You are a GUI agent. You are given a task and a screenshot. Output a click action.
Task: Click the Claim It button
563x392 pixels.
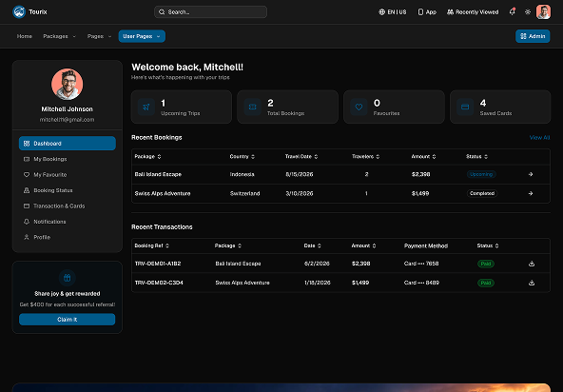tap(68, 320)
